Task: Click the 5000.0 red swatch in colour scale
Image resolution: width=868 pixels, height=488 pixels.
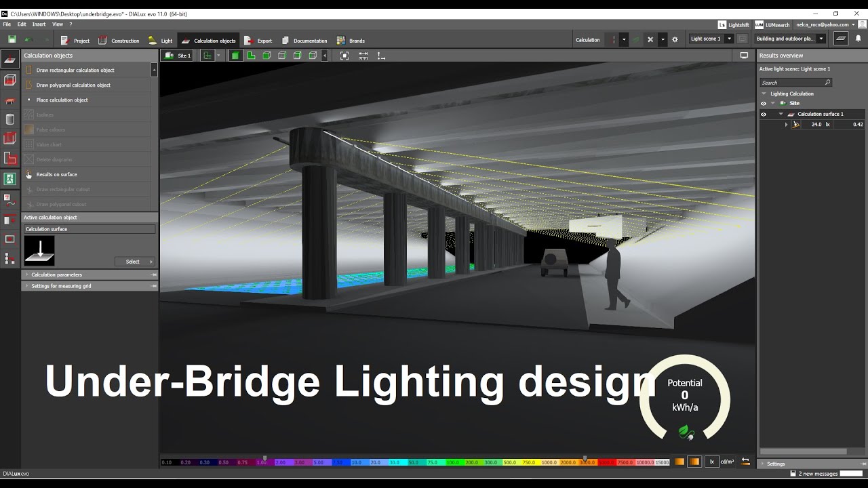Action: point(606,462)
